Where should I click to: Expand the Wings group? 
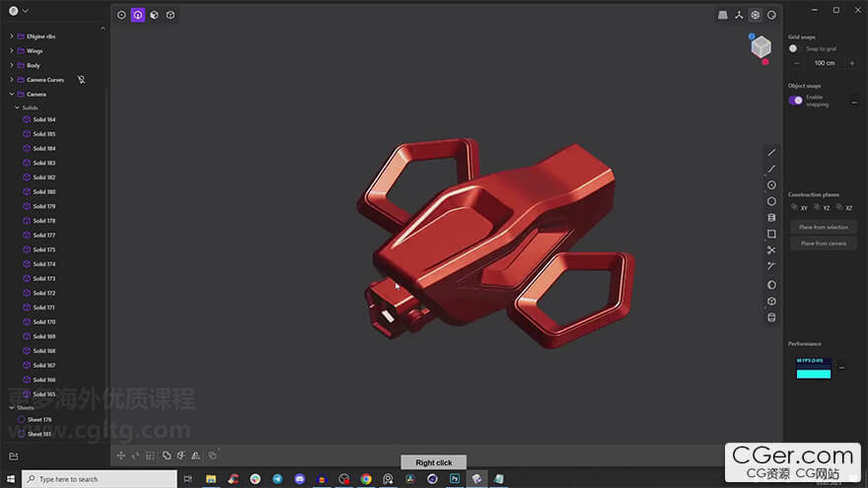(x=12, y=50)
